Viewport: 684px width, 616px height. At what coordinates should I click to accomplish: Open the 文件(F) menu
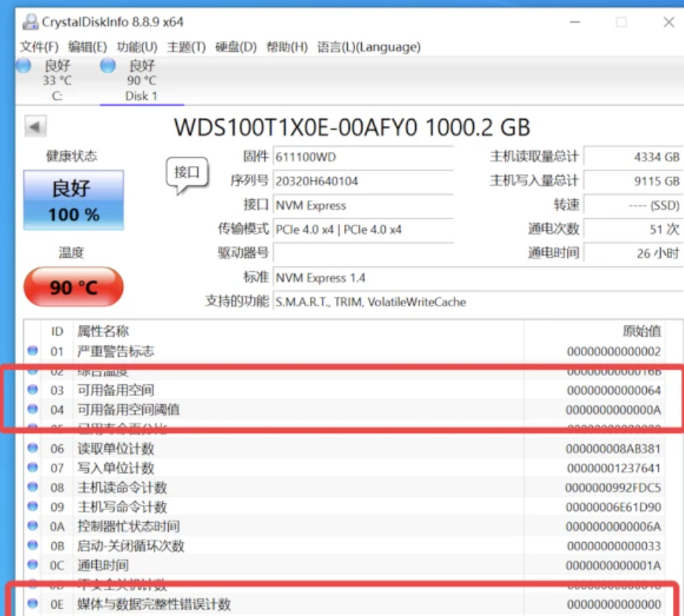tap(39, 47)
